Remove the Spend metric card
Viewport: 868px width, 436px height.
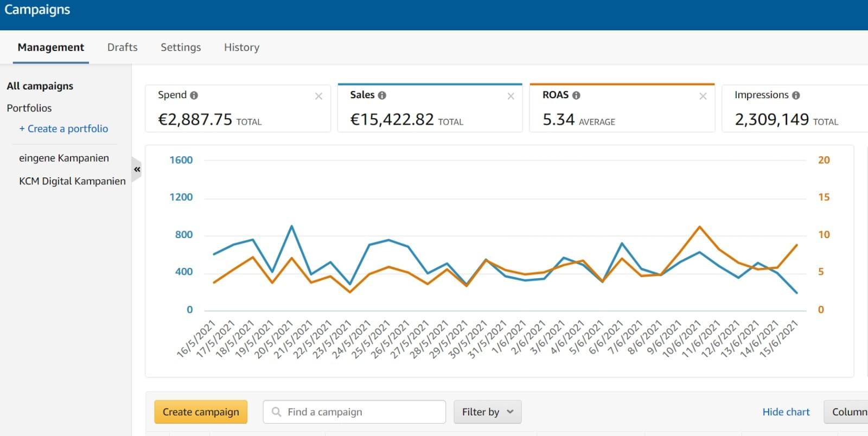[x=318, y=97]
